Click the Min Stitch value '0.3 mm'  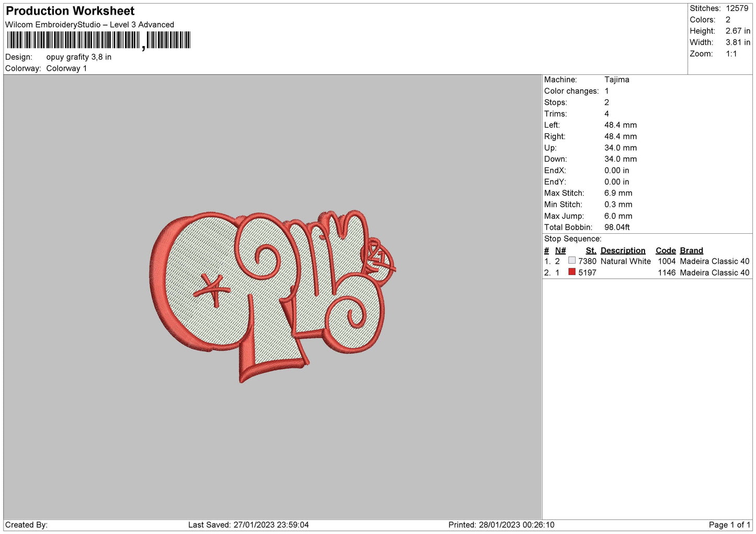(618, 204)
